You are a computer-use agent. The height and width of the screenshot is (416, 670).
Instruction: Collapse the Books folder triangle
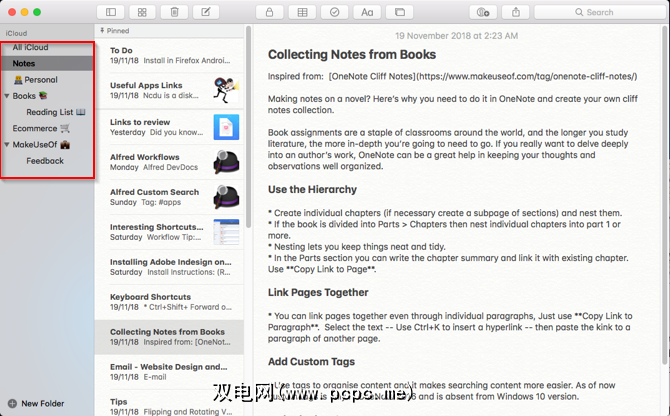pos(6,96)
